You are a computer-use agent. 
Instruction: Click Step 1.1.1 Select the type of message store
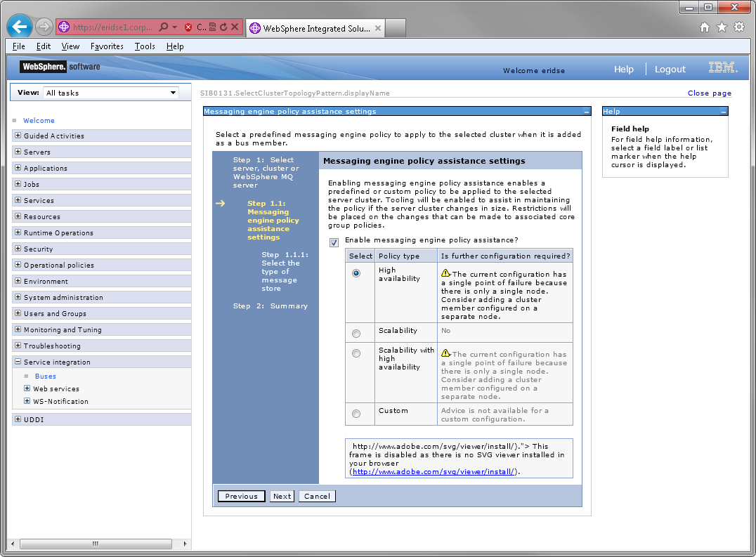coord(285,271)
